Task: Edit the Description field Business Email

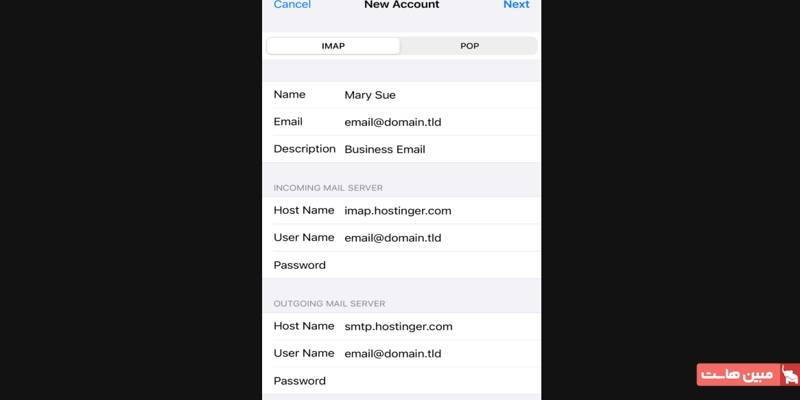Action: (x=402, y=149)
